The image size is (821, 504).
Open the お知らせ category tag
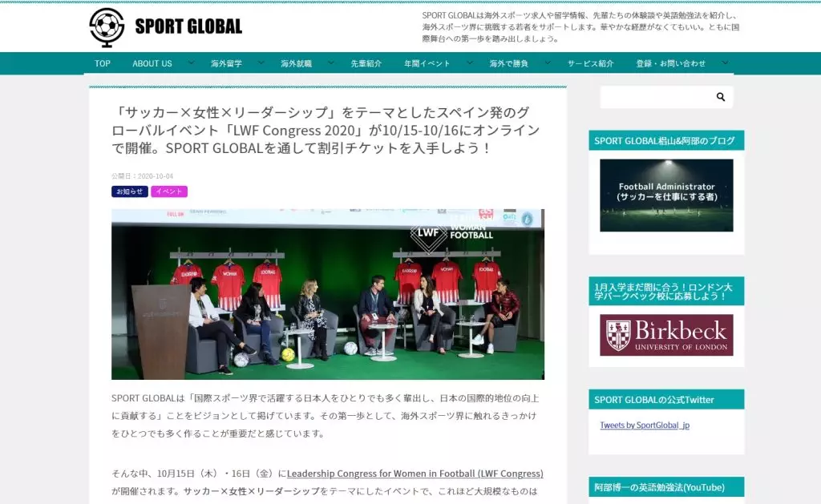(129, 192)
